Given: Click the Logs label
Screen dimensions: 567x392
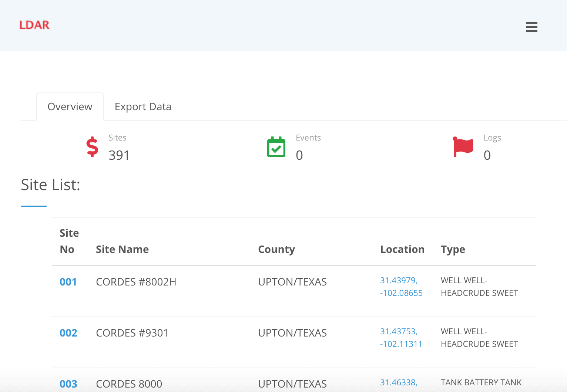Looking at the screenshot, I should click(x=492, y=138).
